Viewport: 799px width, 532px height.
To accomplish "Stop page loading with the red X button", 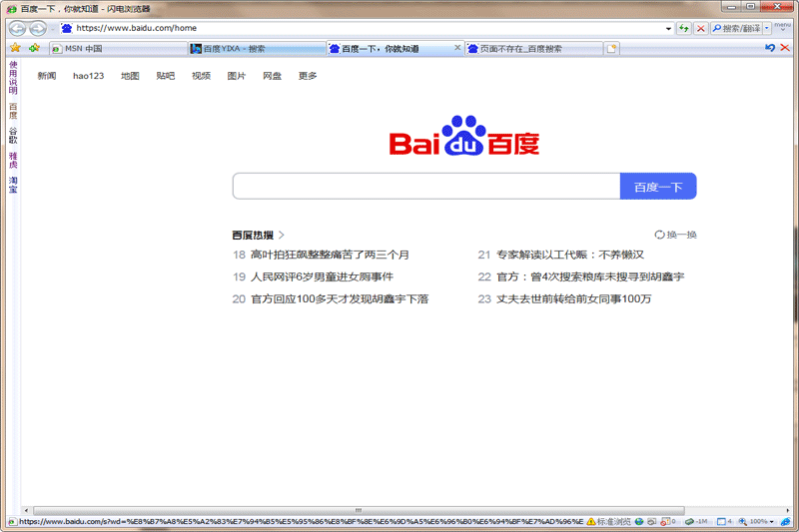I will pyautogui.click(x=701, y=29).
